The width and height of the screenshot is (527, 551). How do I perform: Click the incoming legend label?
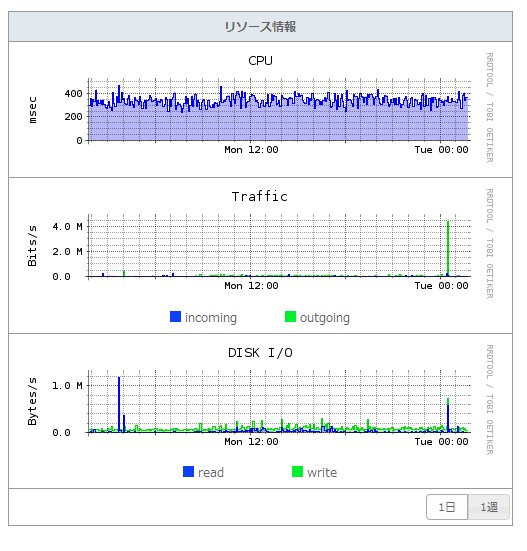tap(211, 317)
